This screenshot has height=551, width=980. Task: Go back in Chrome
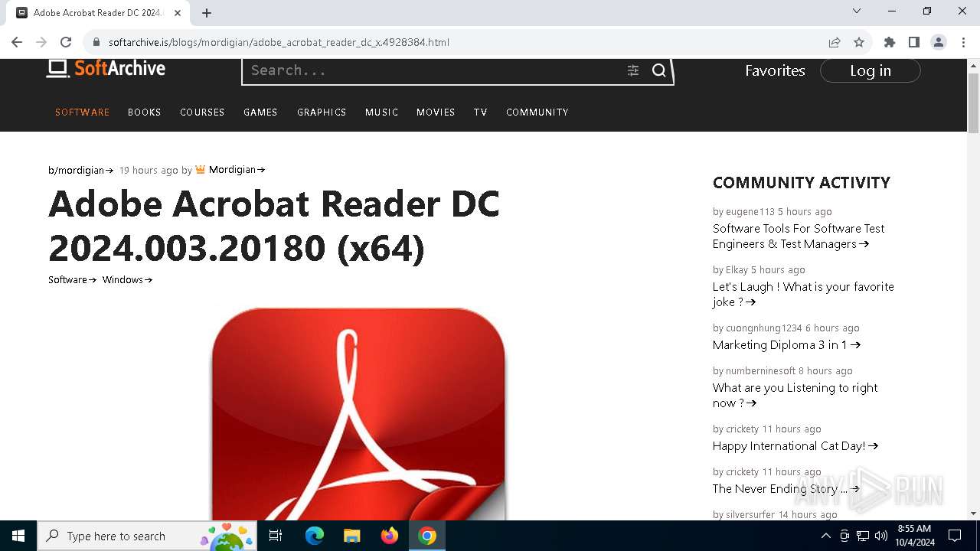(x=17, y=42)
